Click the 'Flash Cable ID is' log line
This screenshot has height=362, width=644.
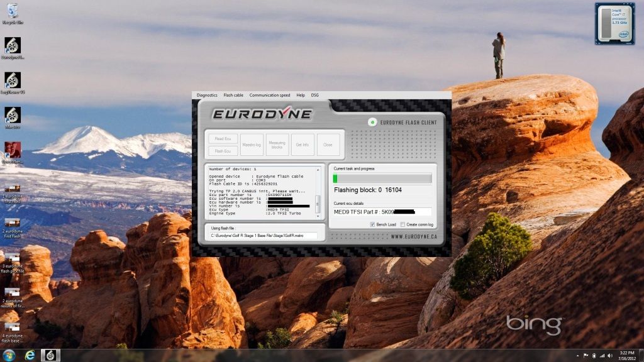tap(243, 184)
